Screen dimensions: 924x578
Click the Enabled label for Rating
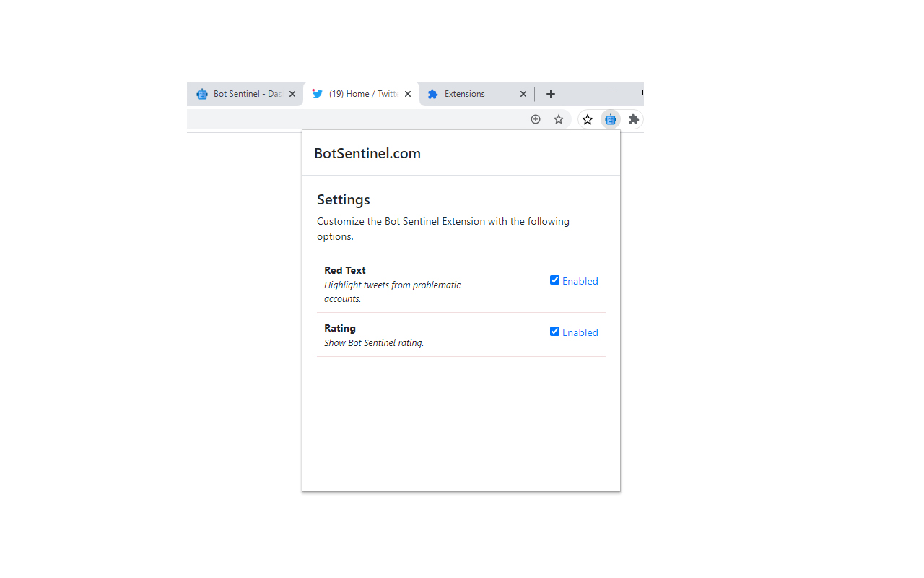click(580, 332)
